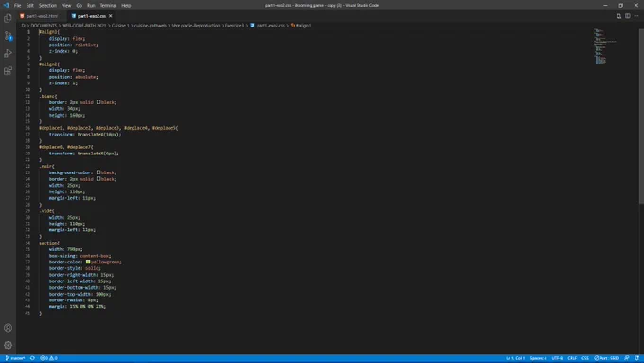
Task: Click the CSS language mode indicator
Action: [x=585, y=358]
